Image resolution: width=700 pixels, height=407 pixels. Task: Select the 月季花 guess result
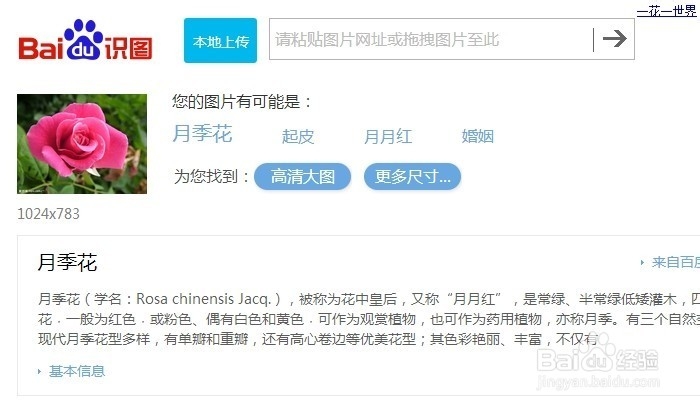coord(202,133)
